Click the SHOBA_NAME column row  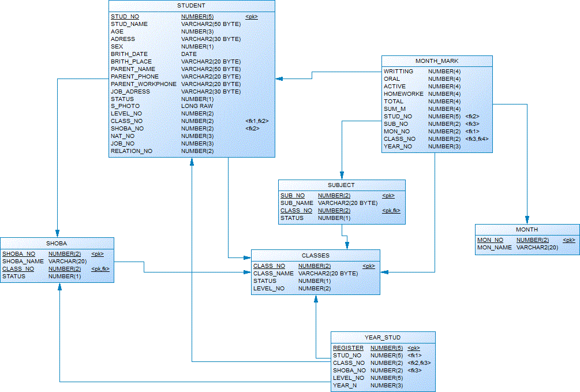23,262
